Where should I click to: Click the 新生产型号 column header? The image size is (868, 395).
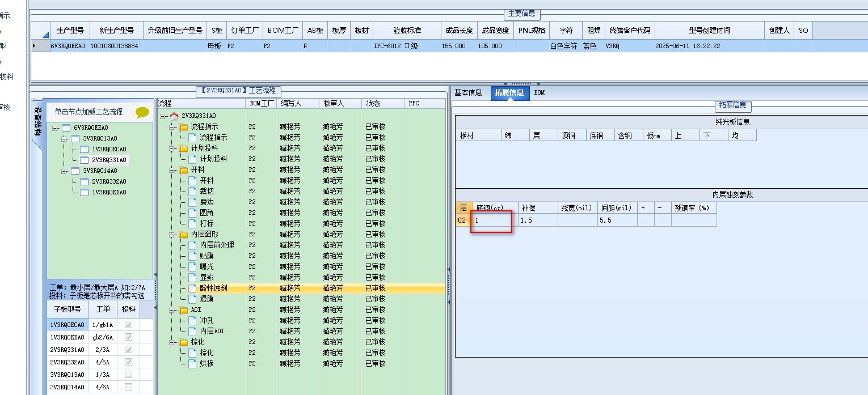[x=117, y=31]
